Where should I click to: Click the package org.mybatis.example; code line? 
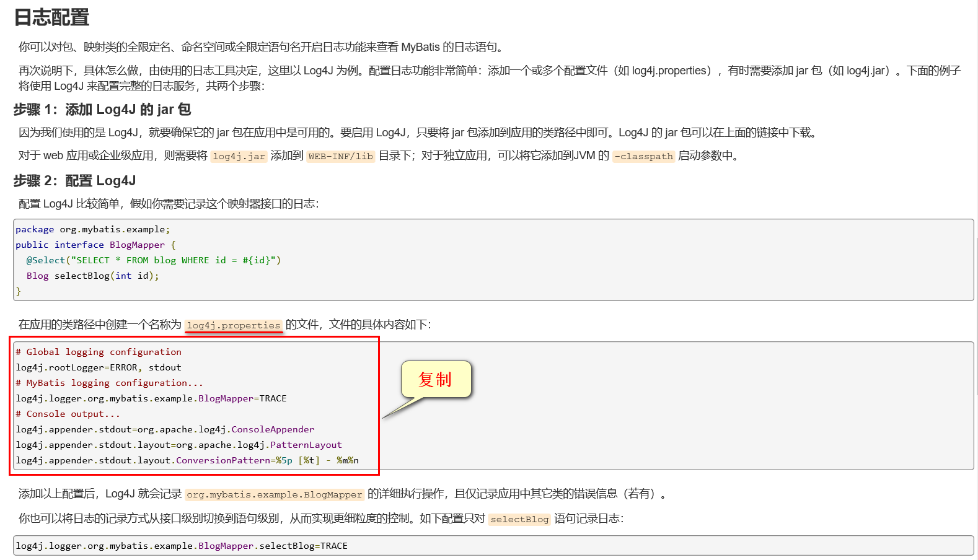92,229
